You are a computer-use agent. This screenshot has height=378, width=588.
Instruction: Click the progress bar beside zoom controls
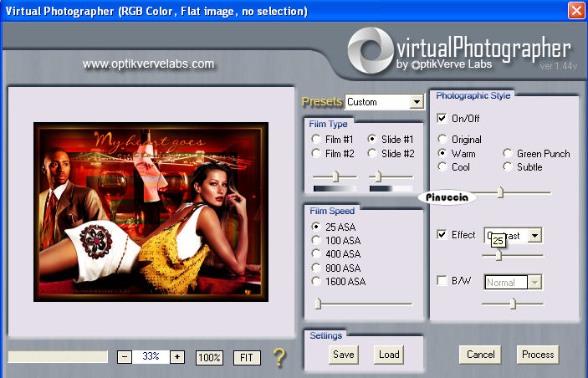(x=58, y=356)
